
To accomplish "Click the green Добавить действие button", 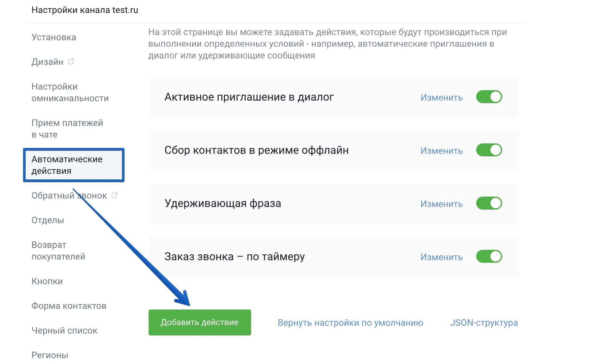I will click(200, 322).
